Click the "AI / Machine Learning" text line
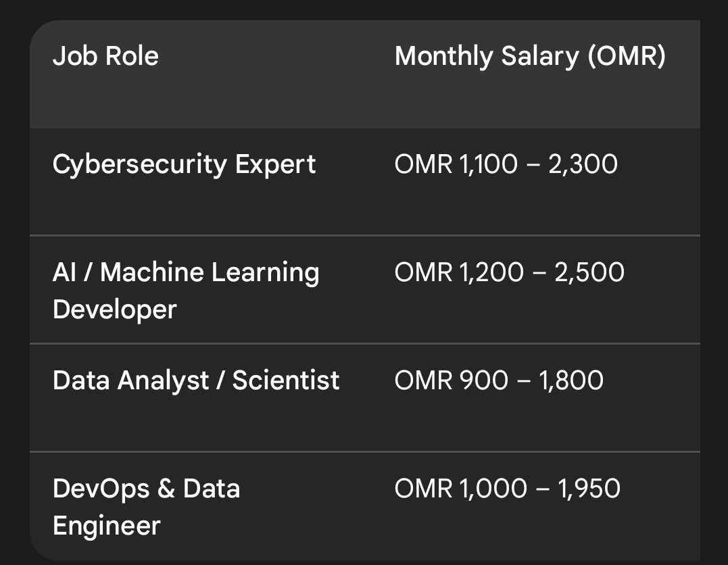Image resolution: width=728 pixels, height=565 pixels. tap(186, 272)
